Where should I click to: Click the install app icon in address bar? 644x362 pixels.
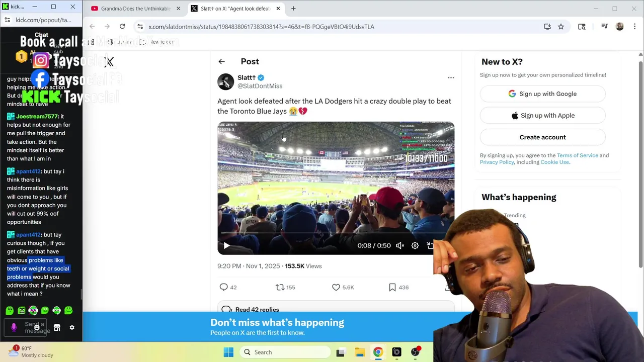547,27
